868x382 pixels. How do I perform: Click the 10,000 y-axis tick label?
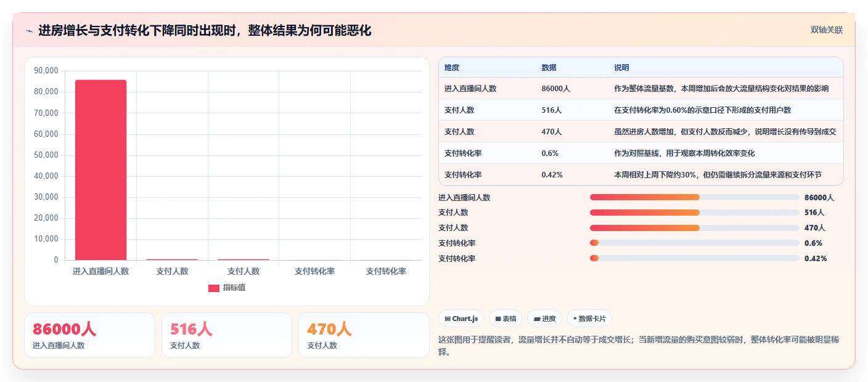tap(46, 239)
